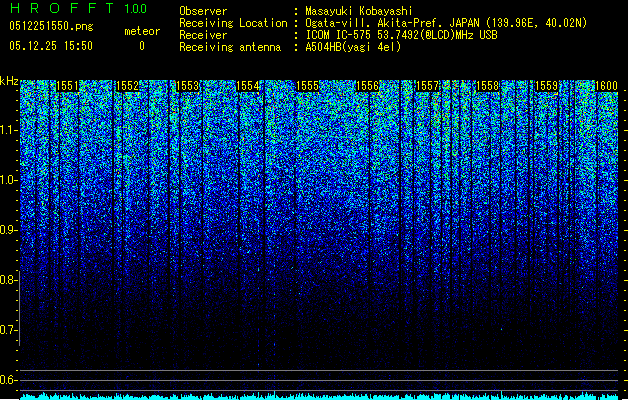Click the meteor label
Viewport: 629px width, 400px height.
(142, 31)
